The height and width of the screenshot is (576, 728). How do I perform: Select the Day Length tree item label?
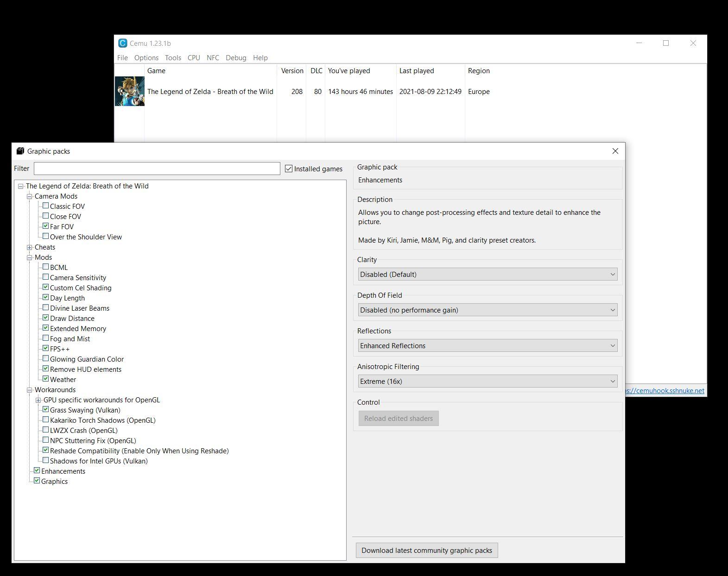(x=68, y=298)
